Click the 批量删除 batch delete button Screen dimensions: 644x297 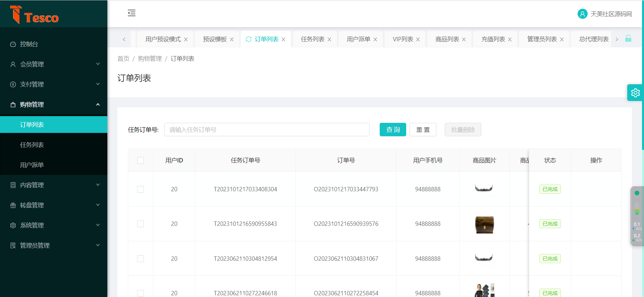(463, 130)
